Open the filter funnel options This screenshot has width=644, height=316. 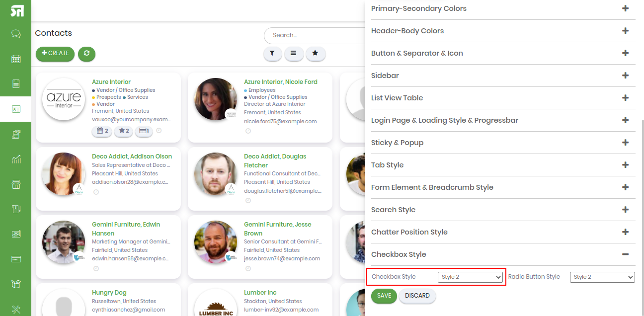[x=272, y=53]
